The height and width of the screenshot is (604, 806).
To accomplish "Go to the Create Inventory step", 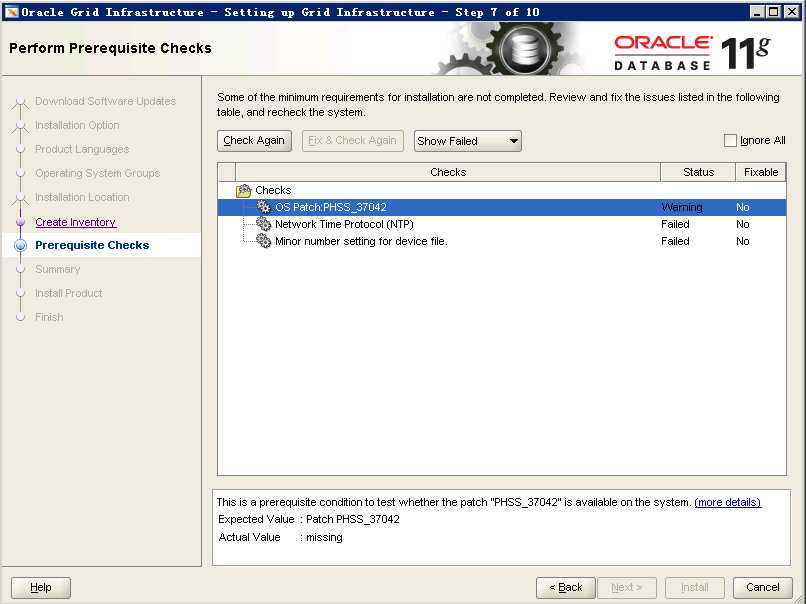I will (76, 222).
